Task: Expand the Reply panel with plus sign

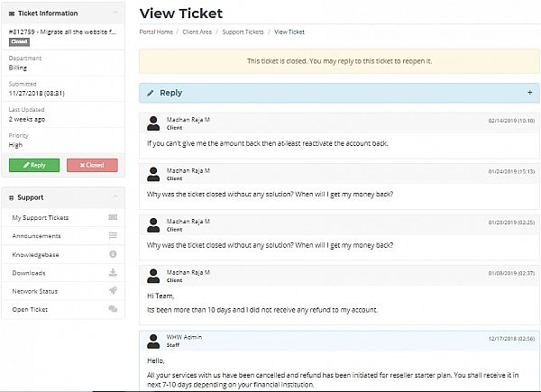Action: (529, 93)
